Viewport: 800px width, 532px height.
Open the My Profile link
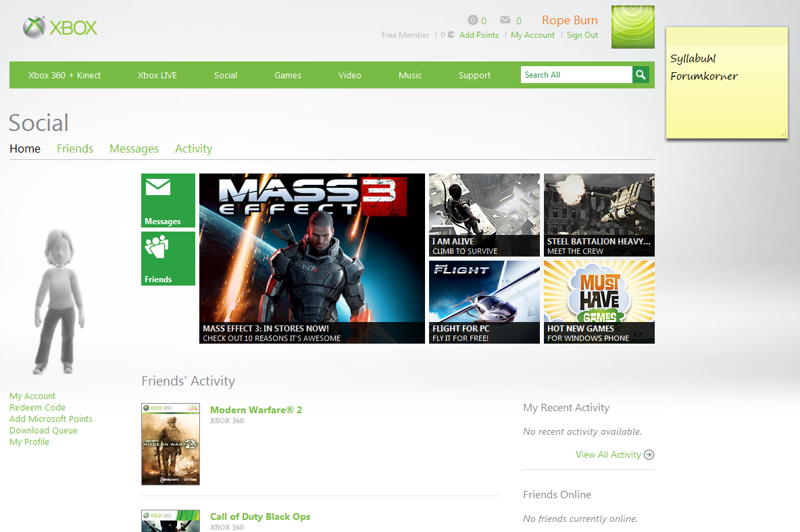[29, 442]
